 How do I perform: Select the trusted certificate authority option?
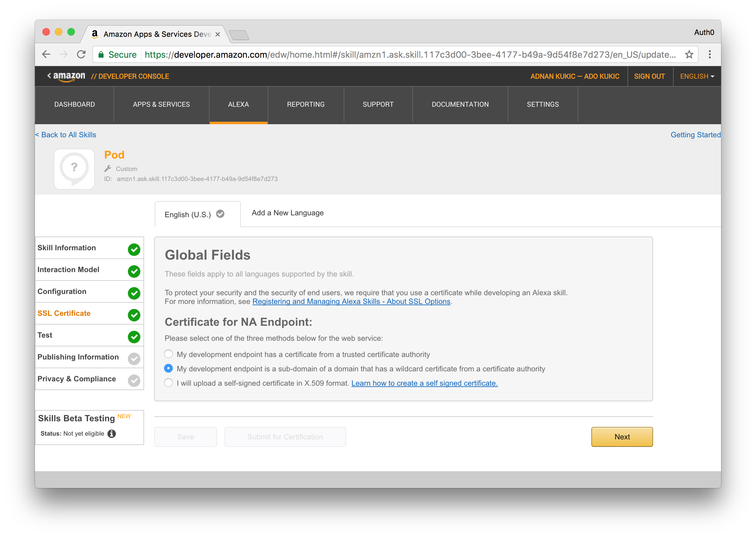click(168, 354)
